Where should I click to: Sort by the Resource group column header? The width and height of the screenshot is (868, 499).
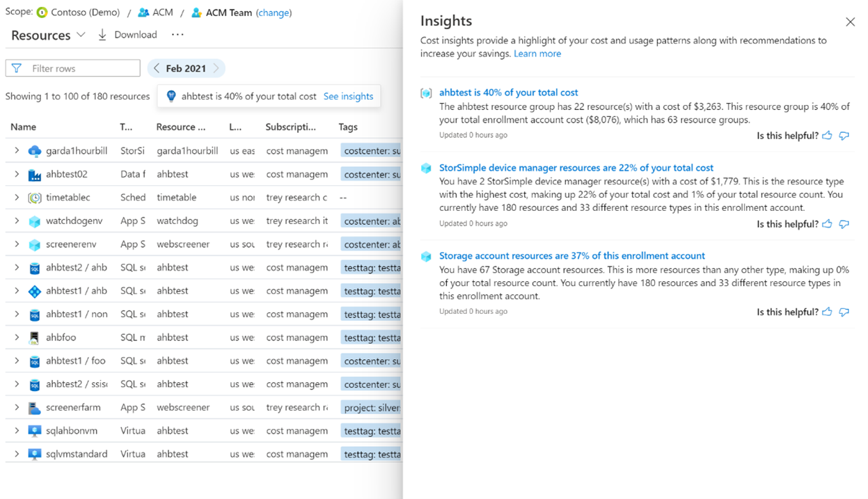point(181,127)
